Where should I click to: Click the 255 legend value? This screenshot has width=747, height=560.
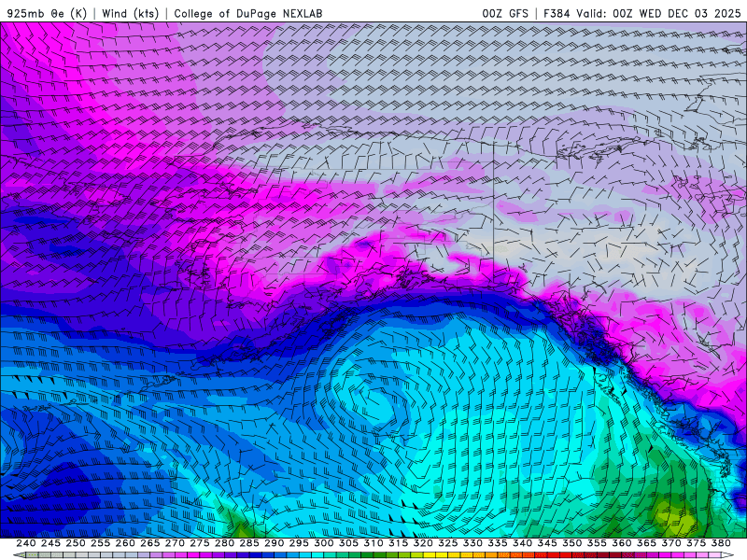pyautogui.click(x=100, y=543)
